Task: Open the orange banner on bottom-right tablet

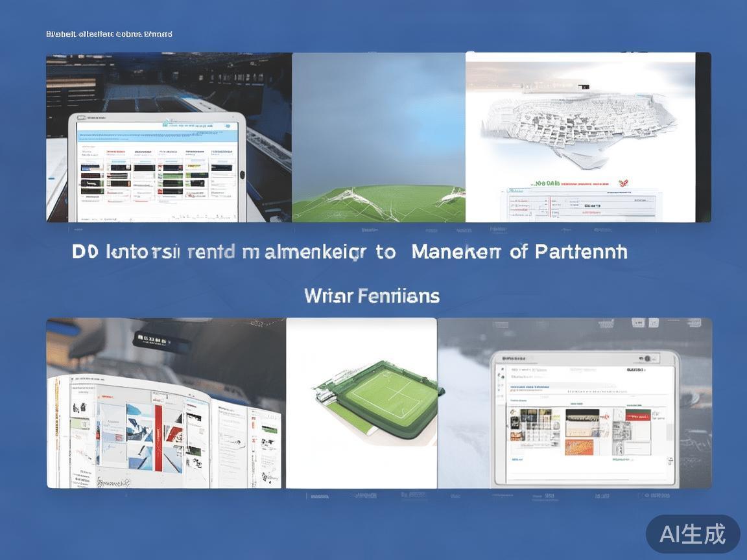Action: (579, 447)
